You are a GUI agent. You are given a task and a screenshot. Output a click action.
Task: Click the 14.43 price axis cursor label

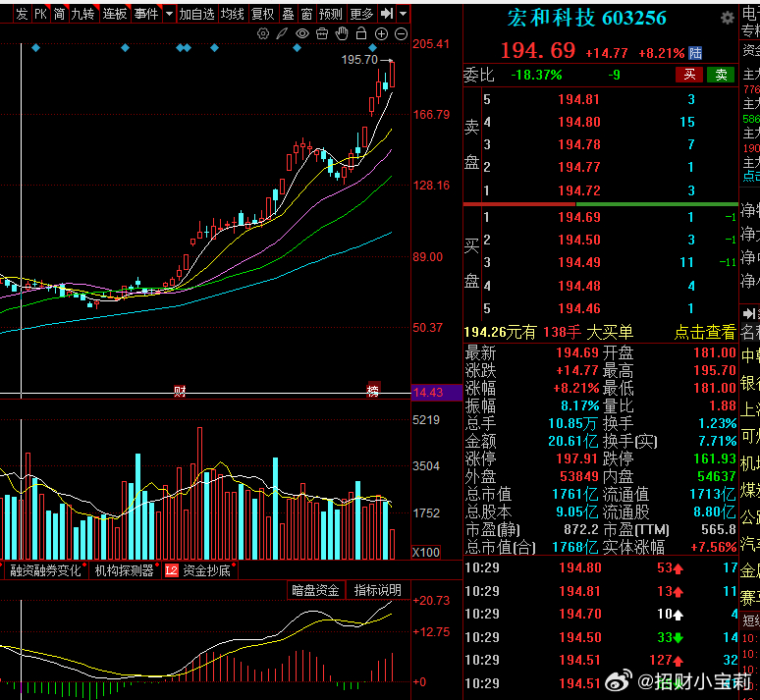[x=436, y=392]
